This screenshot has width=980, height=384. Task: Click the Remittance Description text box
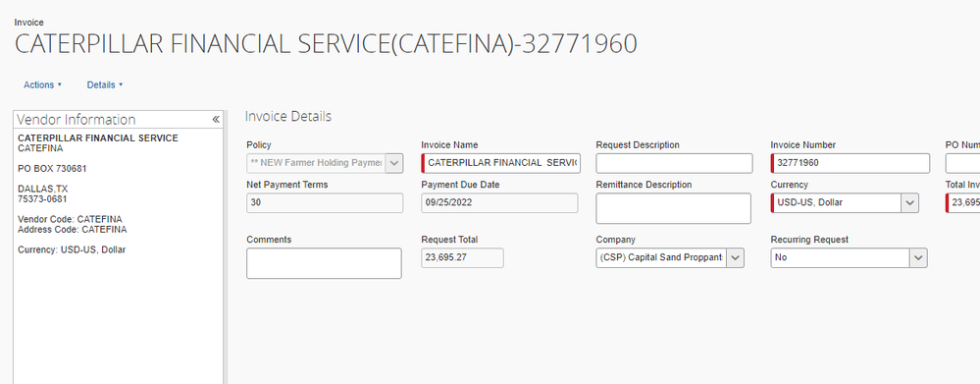[x=673, y=208]
